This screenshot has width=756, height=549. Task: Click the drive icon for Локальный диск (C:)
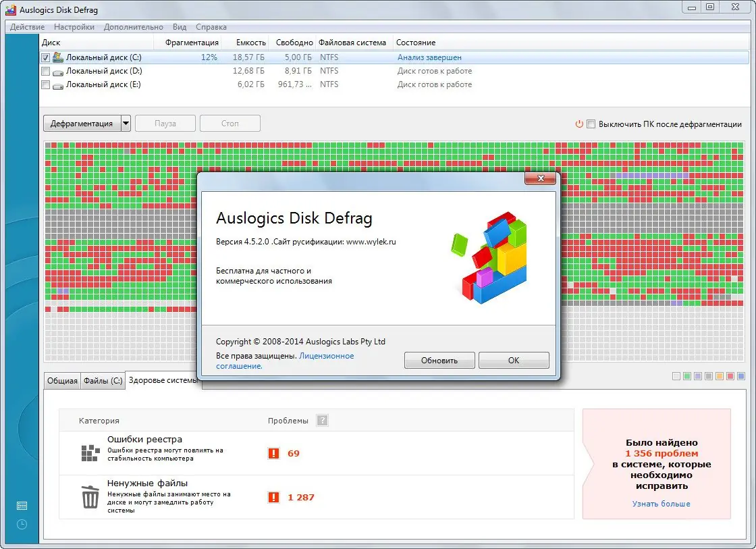point(58,57)
